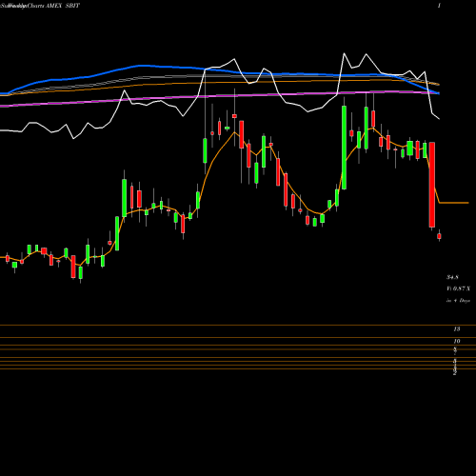Click the V: 0.87 volume label
Screen dimensions: 476x476
pyautogui.click(x=458, y=288)
